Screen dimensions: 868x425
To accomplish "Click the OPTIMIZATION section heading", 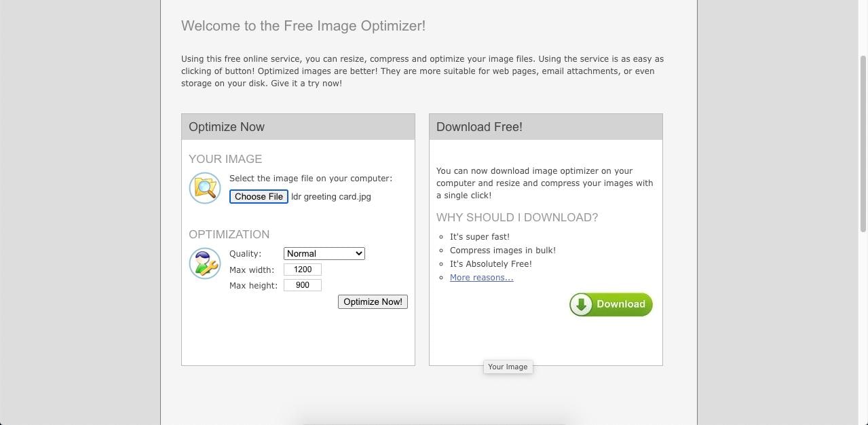I will 229,234.
